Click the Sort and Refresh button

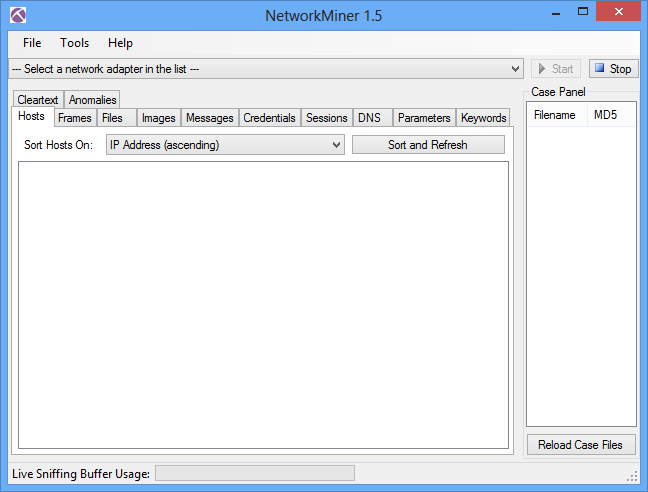coord(428,145)
